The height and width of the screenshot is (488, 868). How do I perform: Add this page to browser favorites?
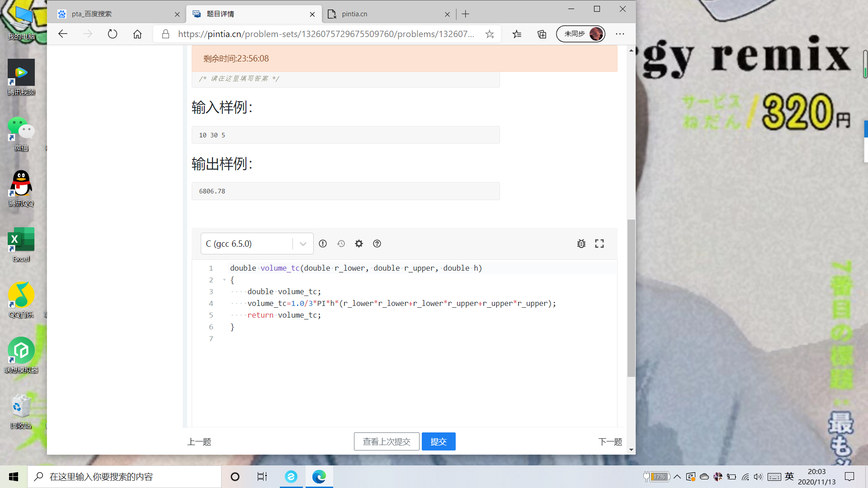(x=490, y=34)
